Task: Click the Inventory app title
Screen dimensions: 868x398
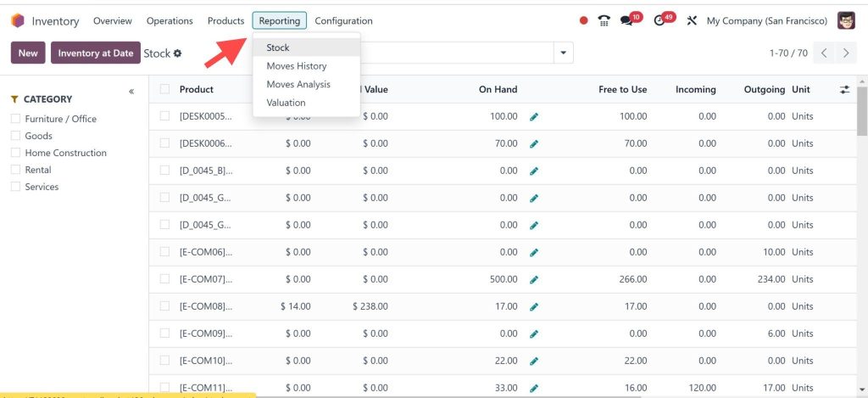Action: (55, 21)
